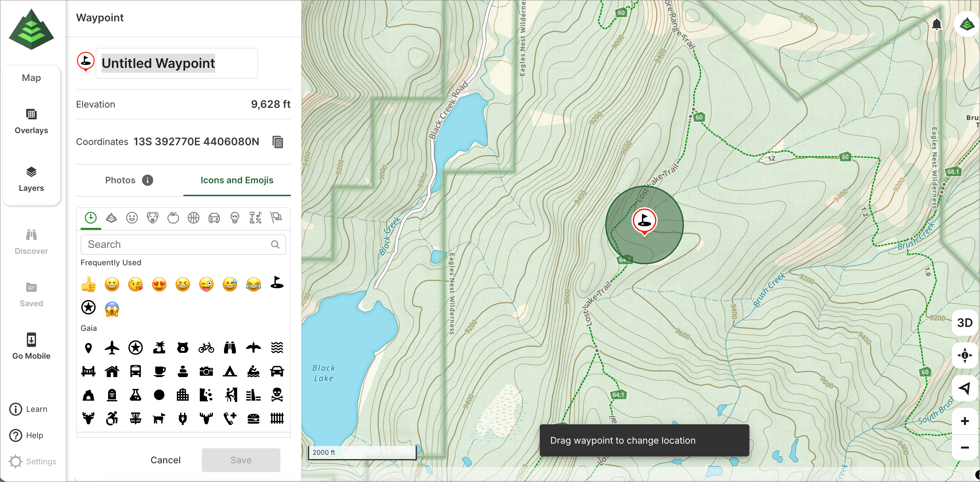Click the locate me arrow button
Viewport: 980px width, 482px height.
tap(964, 388)
